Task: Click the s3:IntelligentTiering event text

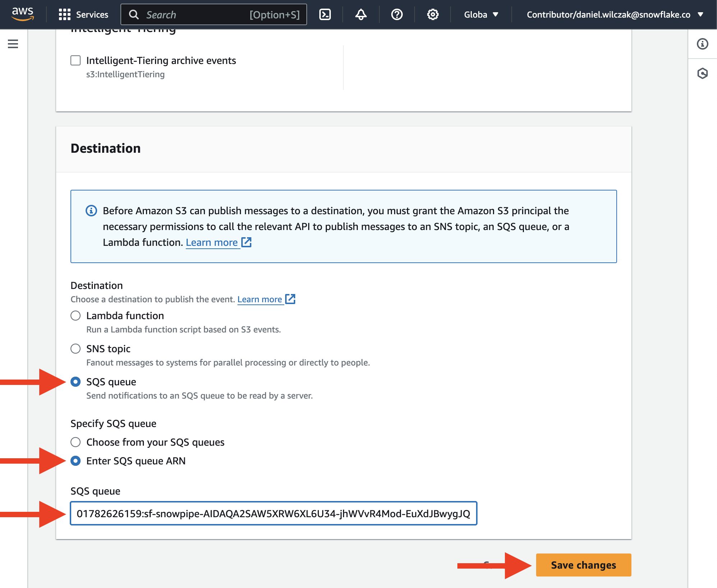Action: [125, 74]
